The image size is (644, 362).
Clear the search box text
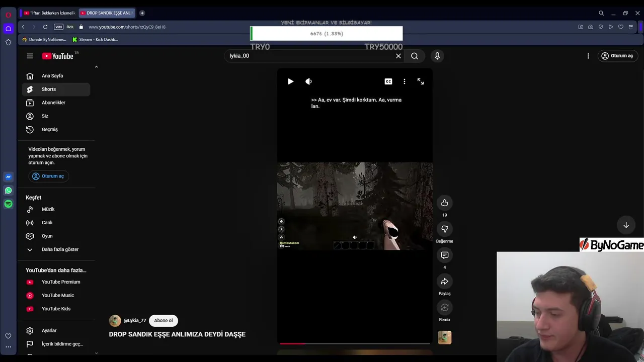[x=398, y=56]
